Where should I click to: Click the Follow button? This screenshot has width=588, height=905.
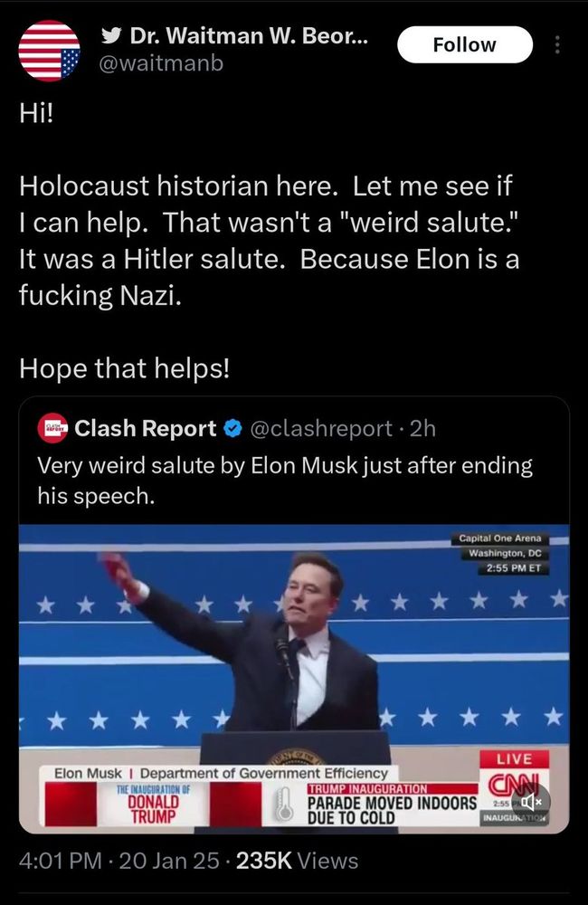click(x=464, y=44)
